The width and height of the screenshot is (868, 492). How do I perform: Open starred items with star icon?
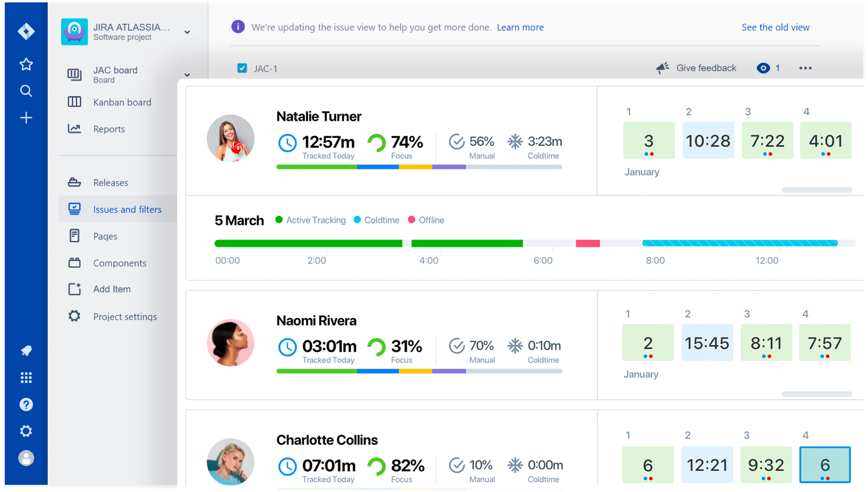[26, 64]
